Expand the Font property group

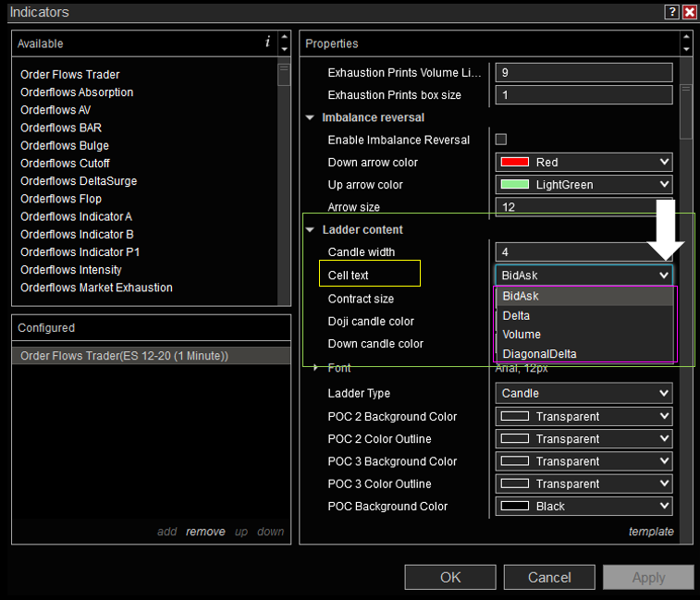point(315,368)
